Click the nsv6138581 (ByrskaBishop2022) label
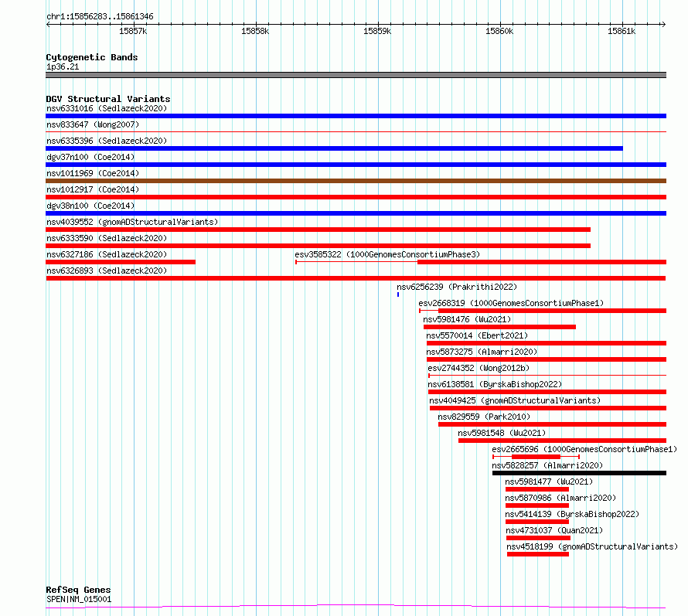The height and width of the screenshot is (616, 688). pos(495,384)
